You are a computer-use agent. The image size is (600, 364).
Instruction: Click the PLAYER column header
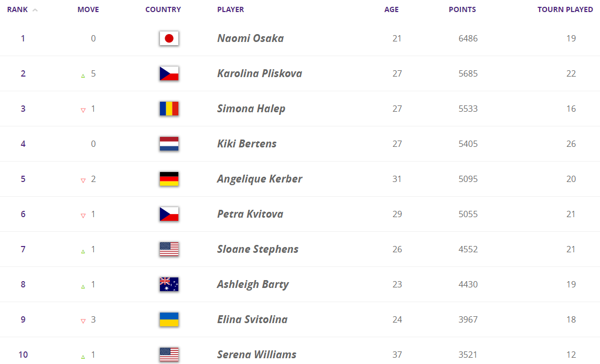(230, 9)
